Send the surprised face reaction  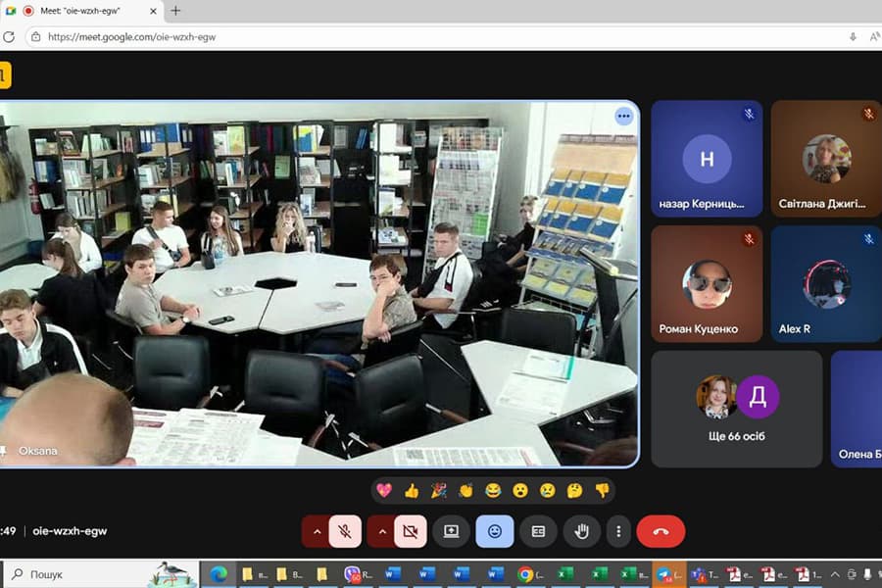520,491
